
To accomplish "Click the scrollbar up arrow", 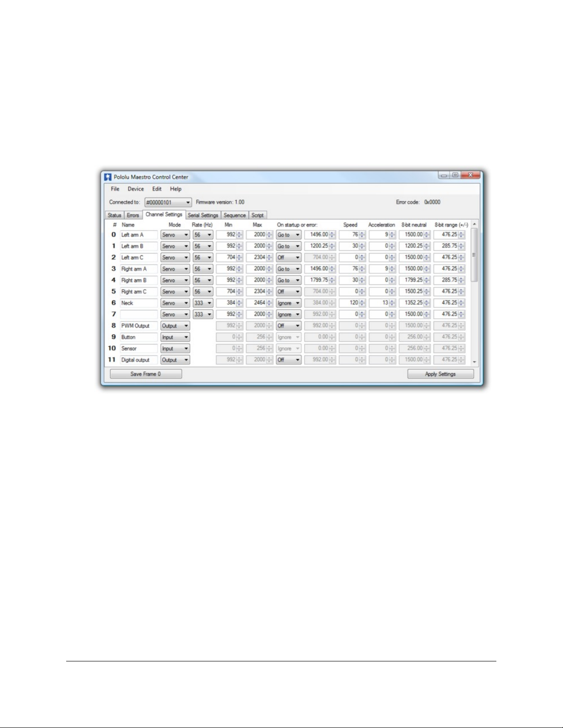I will click(x=475, y=224).
